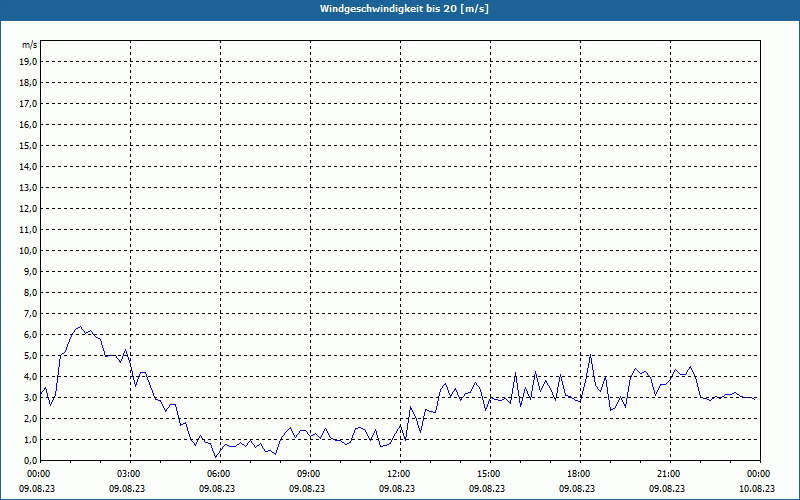Click the "17,0" y-axis label
Screen dimensions: 800x500
click(x=29, y=104)
